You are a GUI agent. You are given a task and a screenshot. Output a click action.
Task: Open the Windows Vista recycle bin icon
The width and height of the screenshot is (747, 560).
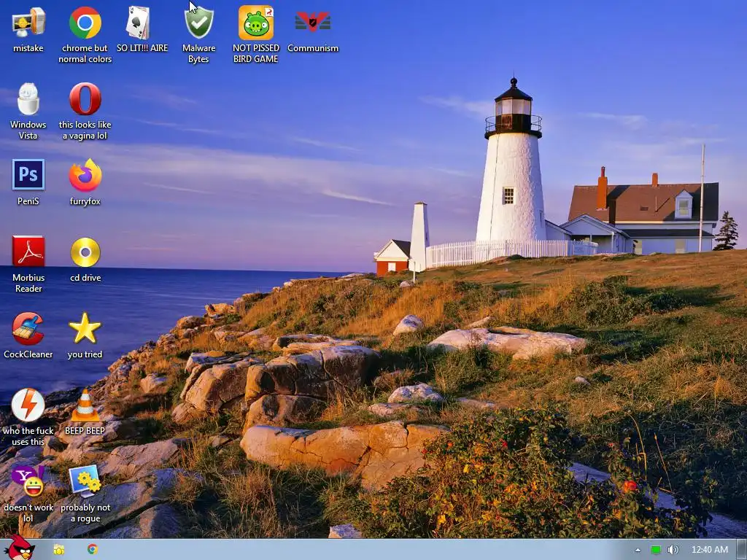point(28,99)
